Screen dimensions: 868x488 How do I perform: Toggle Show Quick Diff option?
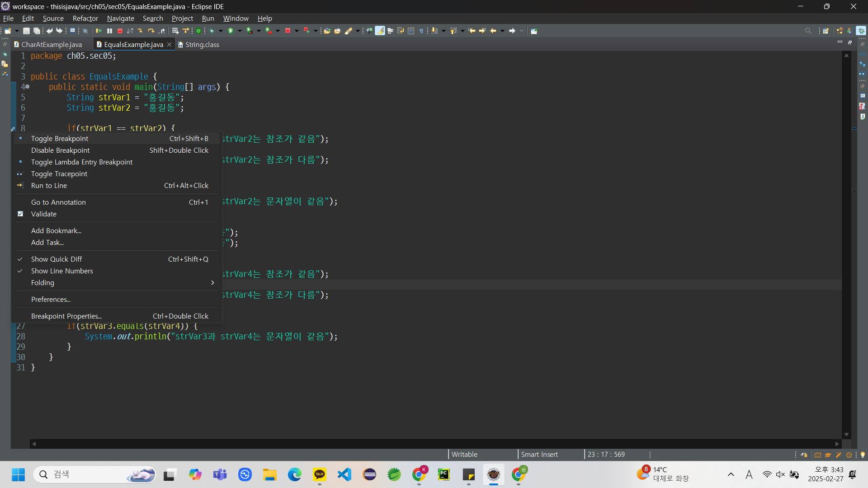click(x=57, y=259)
